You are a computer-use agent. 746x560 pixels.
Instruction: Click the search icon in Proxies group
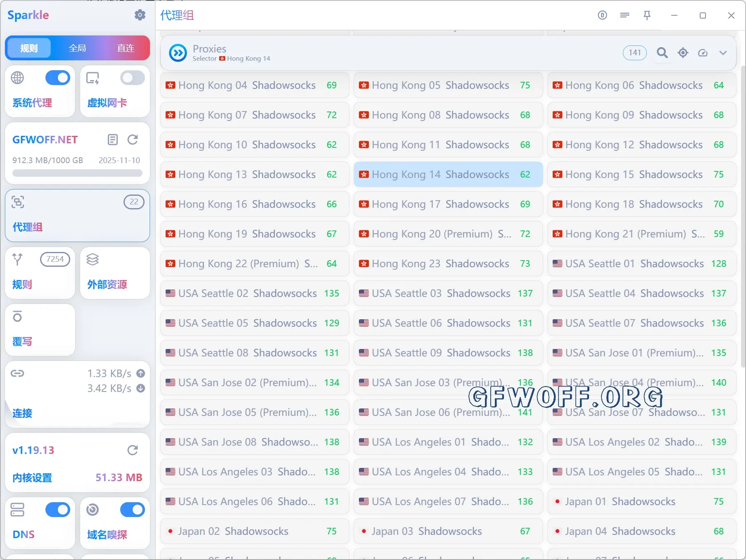pos(662,53)
